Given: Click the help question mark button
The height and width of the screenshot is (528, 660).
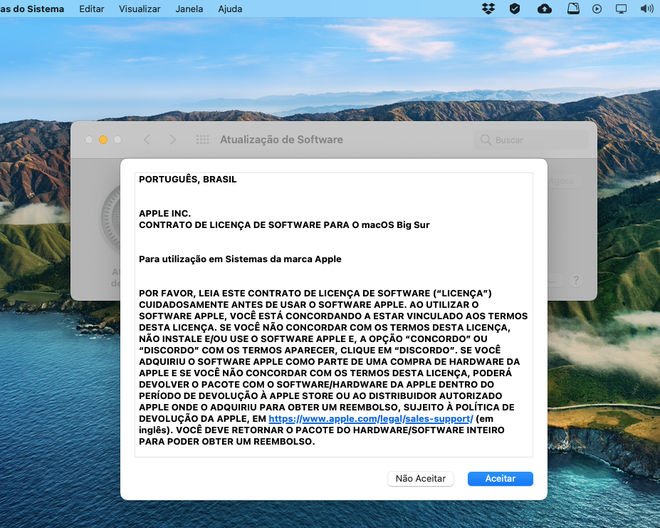Looking at the screenshot, I should coord(576,280).
